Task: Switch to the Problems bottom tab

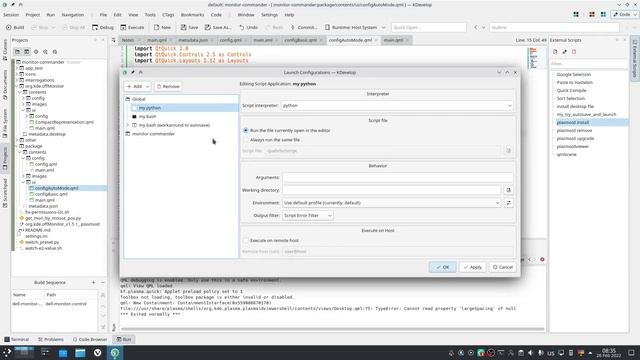Action: [x=51, y=340]
